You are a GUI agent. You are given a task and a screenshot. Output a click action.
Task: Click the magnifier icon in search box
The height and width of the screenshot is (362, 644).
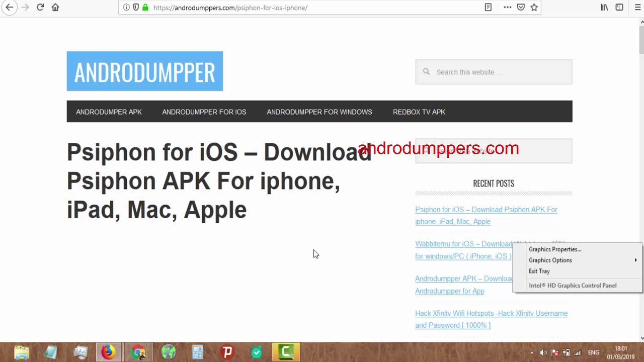pos(426,71)
